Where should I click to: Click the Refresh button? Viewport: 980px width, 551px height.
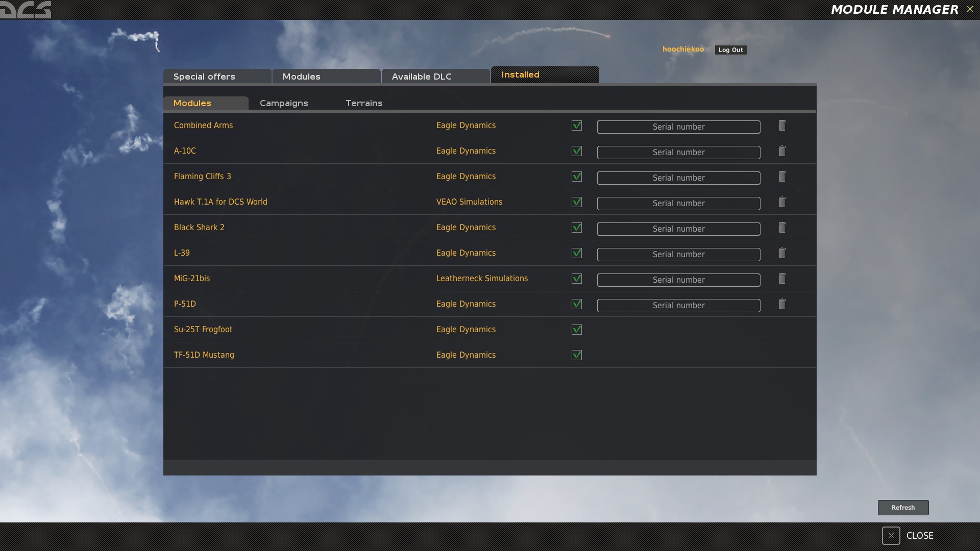(x=903, y=508)
